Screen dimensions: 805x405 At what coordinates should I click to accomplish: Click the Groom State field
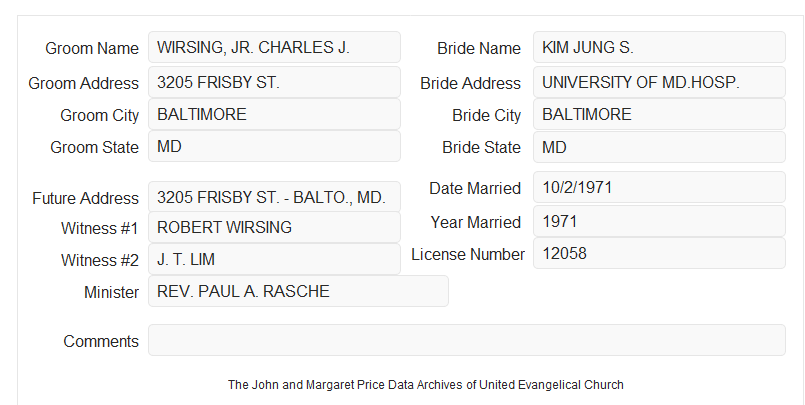pos(274,146)
